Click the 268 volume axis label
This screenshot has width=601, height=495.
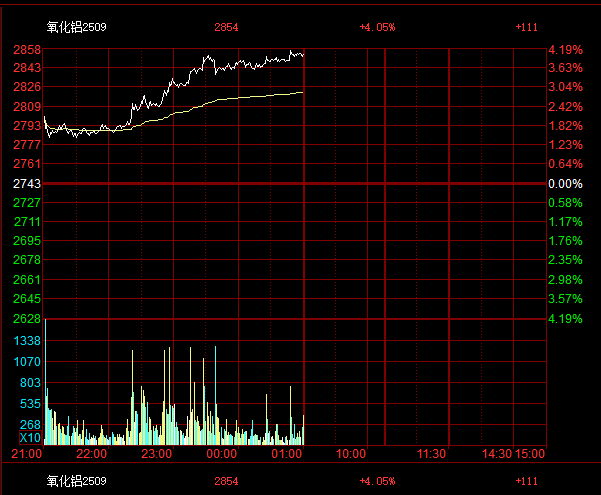click(x=30, y=424)
